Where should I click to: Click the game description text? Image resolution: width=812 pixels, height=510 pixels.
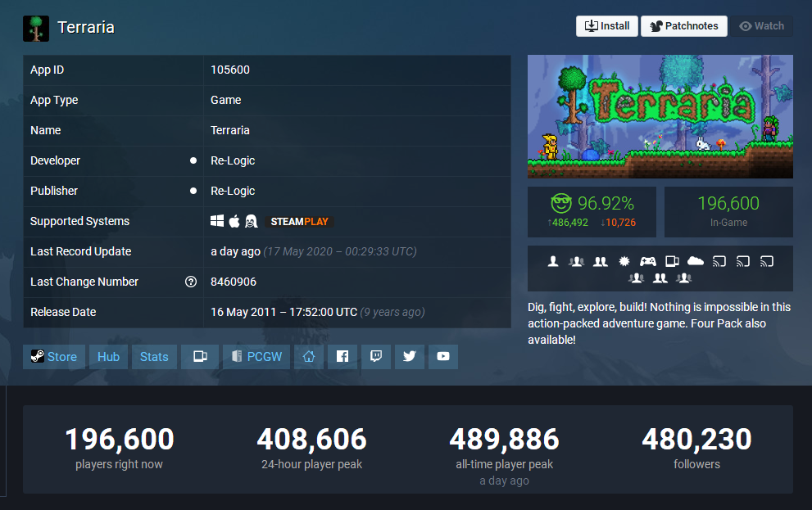[x=660, y=323]
